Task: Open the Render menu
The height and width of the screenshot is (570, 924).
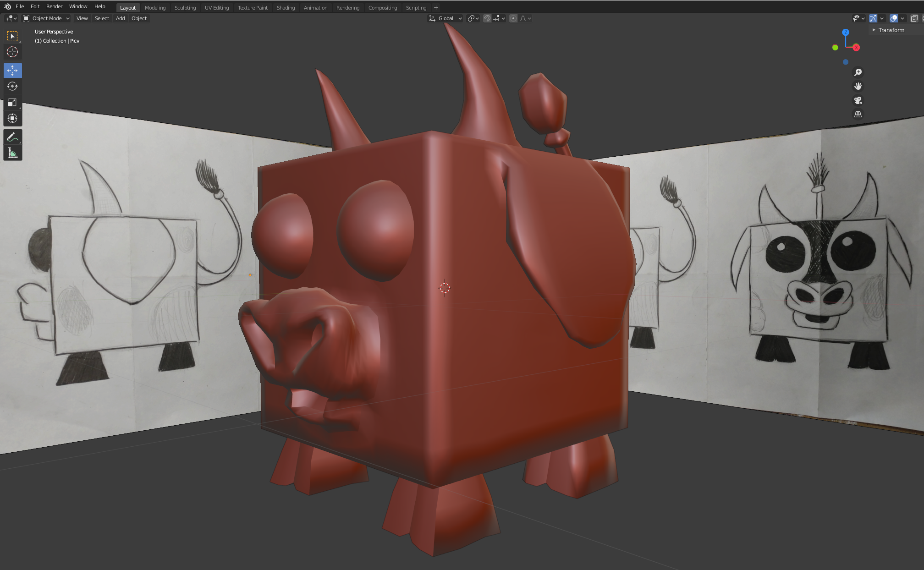Action: point(54,6)
